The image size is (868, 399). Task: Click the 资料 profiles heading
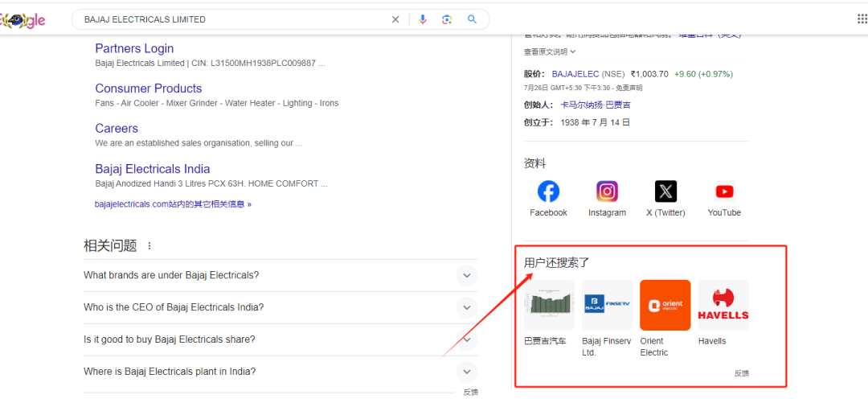(534, 163)
